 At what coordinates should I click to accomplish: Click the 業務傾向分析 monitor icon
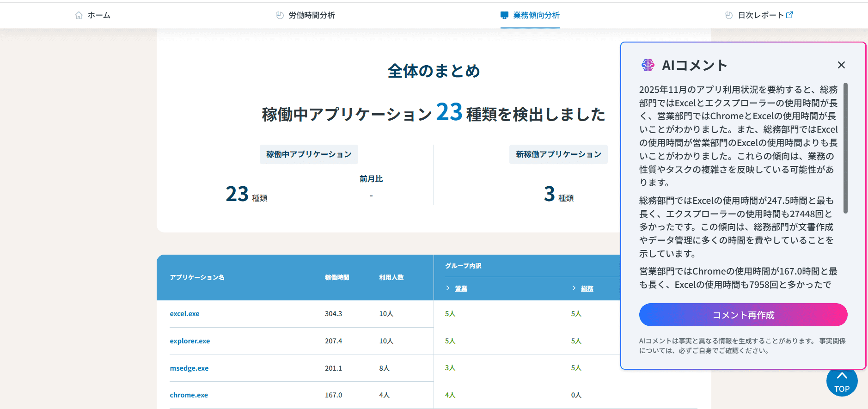[504, 15]
